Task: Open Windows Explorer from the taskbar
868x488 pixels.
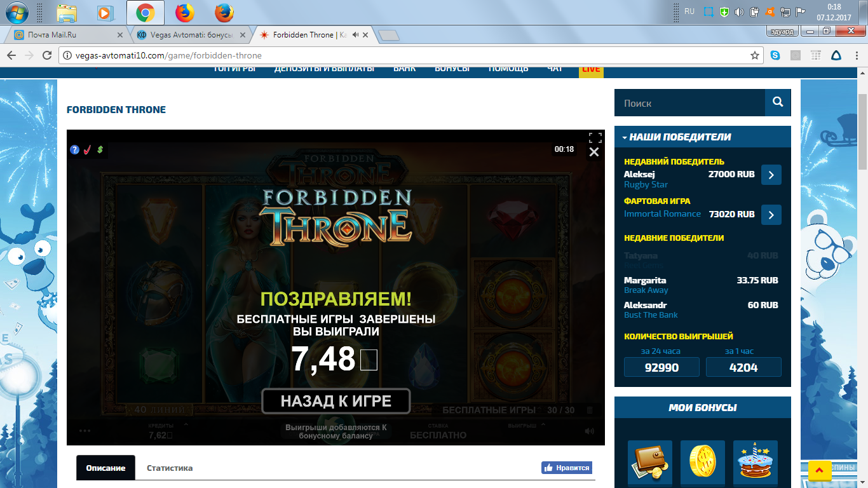Action: tap(67, 13)
